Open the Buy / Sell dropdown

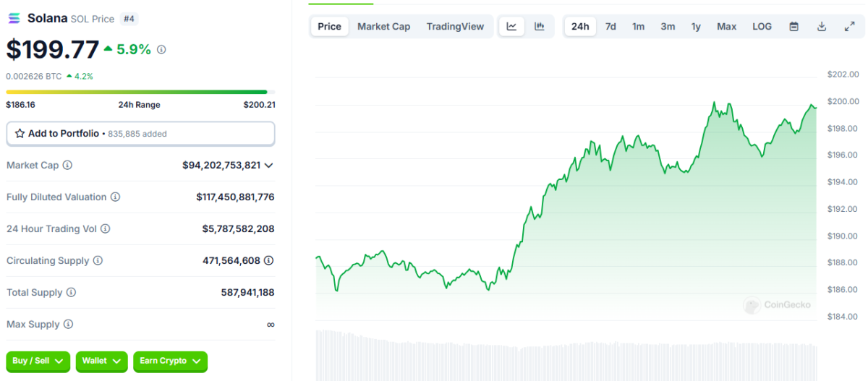(38, 361)
